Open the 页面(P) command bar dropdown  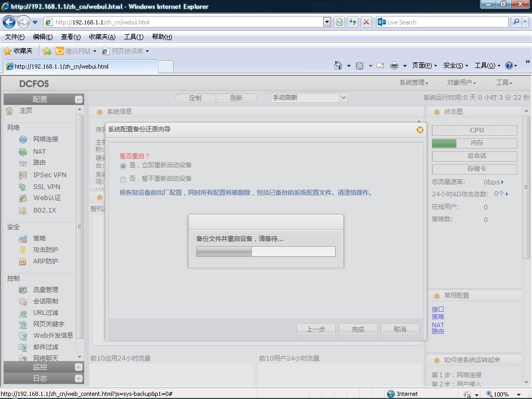(x=424, y=65)
